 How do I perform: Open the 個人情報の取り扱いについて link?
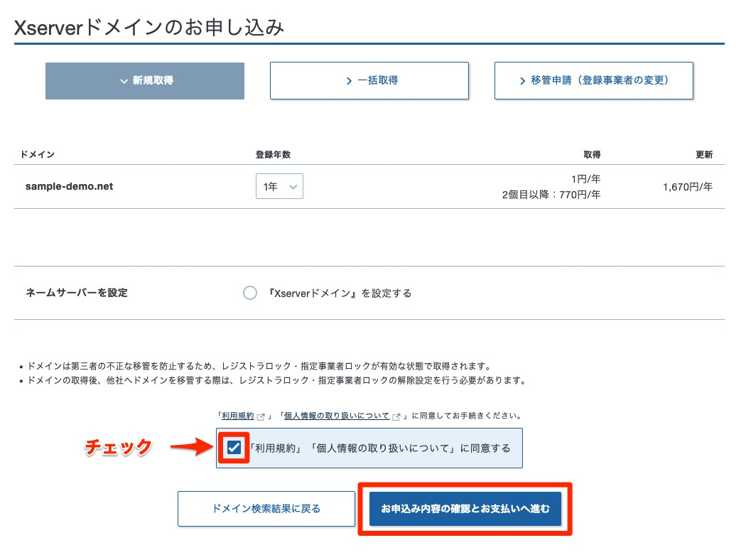click(x=337, y=416)
